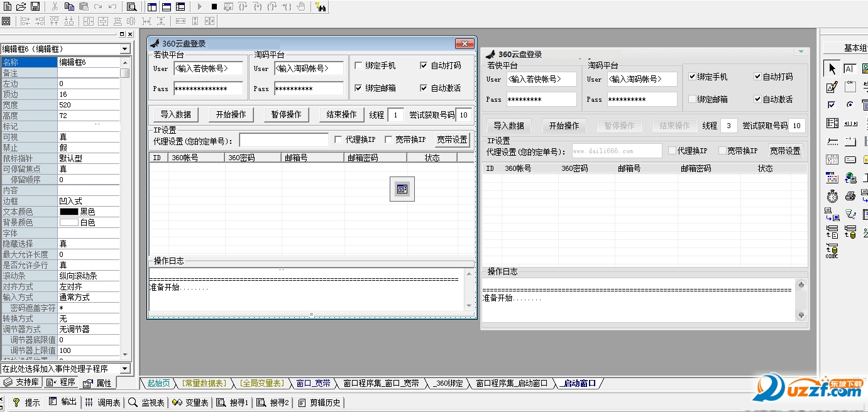Click the New file toolbar icon
The image size is (868, 412).
tap(6, 6)
